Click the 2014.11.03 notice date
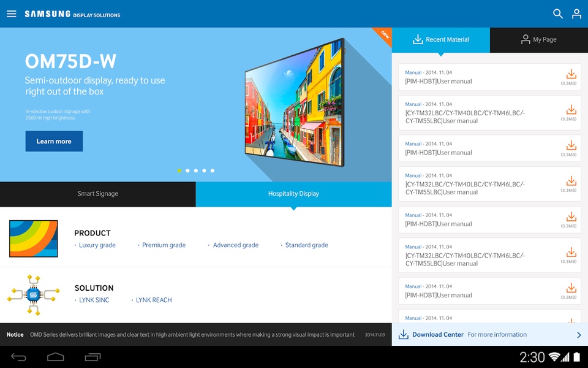This screenshot has height=368, width=588. point(375,335)
